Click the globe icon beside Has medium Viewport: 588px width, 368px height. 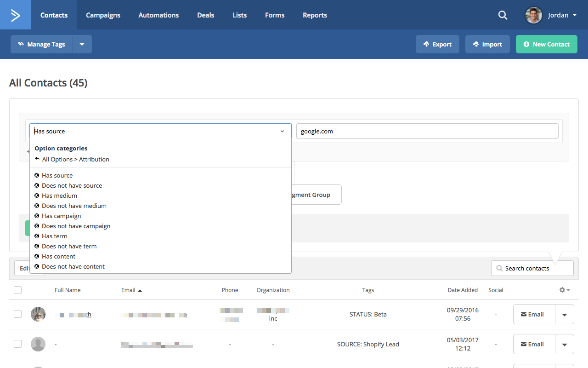pyautogui.click(x=37, y=195)
